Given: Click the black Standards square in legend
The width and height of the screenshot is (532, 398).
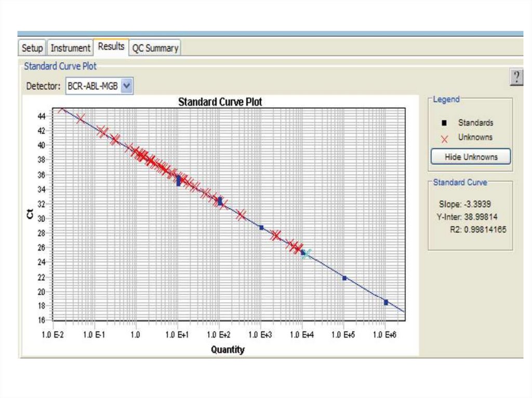Looking at the screenshot, I should click(444, 123).
